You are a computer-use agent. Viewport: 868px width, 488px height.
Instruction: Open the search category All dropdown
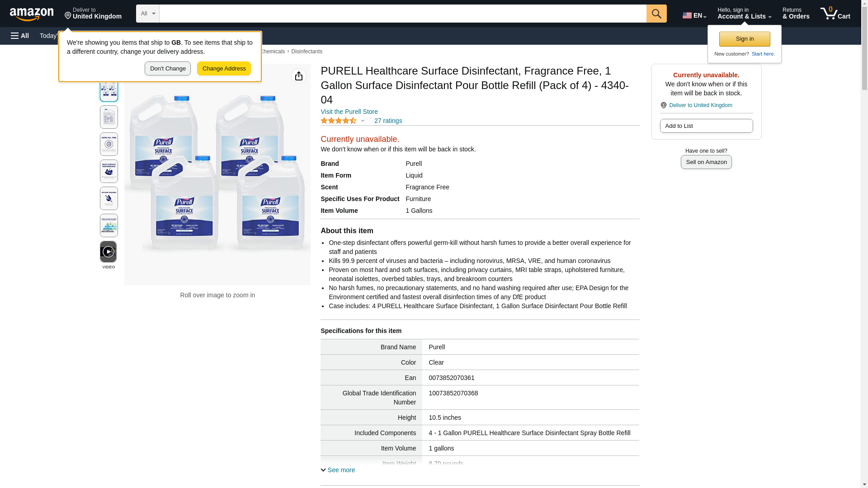click(148, 14)
